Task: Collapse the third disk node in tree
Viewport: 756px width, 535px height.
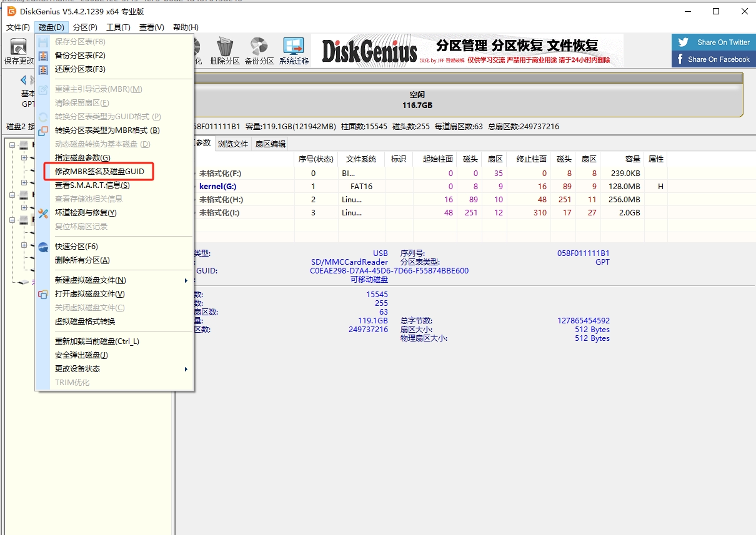Action: 12,220
